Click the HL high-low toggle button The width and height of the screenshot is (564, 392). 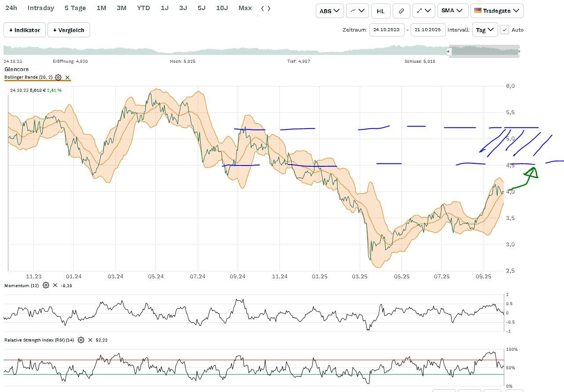380,11
